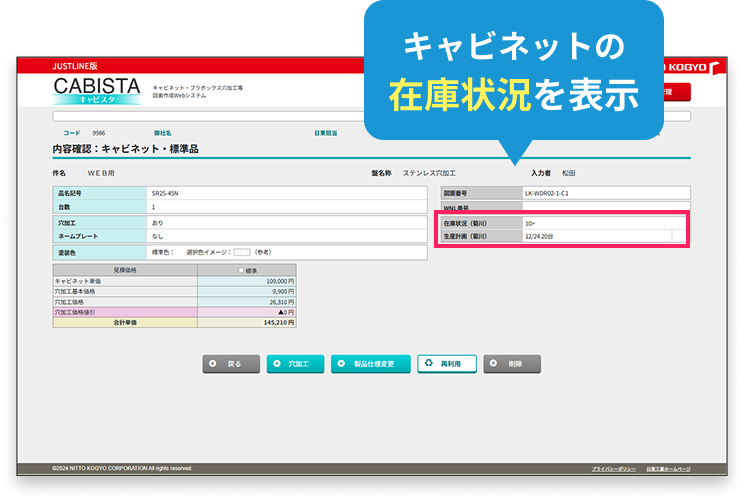Click the 塗装色 row label
Screen dimensions: 744x500
coord(67,253)
